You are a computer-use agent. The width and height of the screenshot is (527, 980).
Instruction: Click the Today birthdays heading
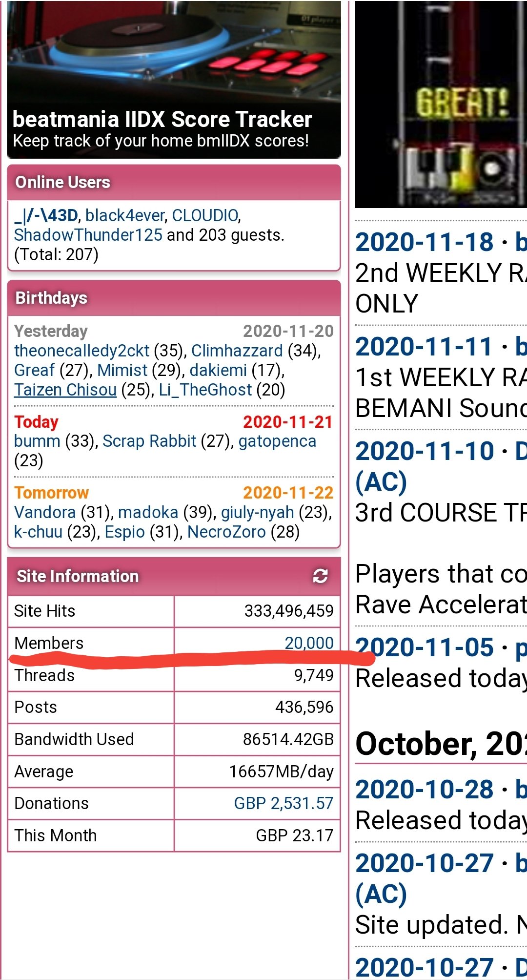click(36, 422)
